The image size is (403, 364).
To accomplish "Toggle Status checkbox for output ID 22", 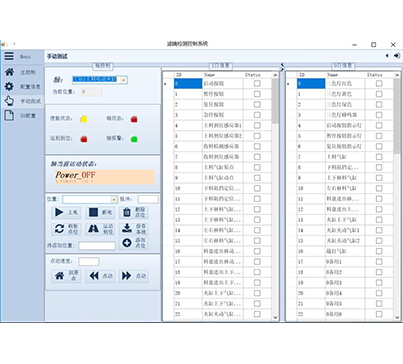I will [379, 314].
